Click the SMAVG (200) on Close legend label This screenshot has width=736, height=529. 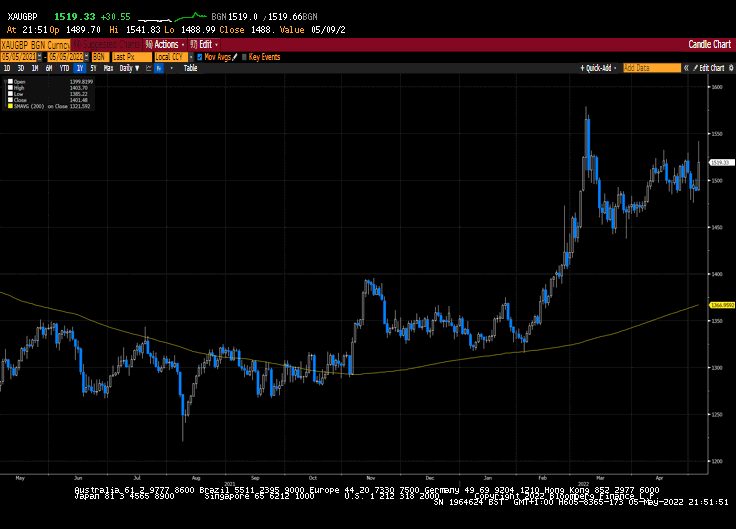[x=41, y=106]
